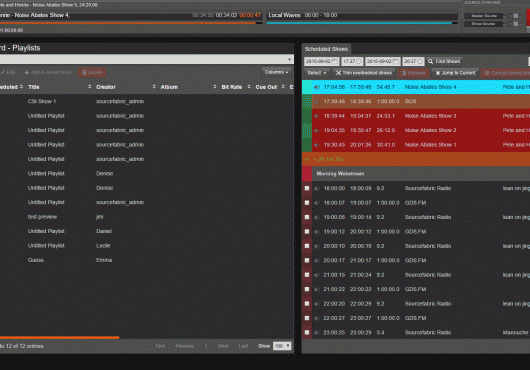Click the speaker icon for Noise Abates Show 3
The width and height of the screenshot is (530, 370).
[317, 116]
